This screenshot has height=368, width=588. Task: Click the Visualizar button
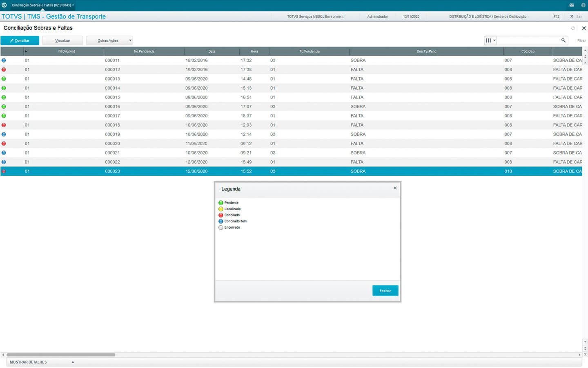pyautogui.click(x=62, y=40)
